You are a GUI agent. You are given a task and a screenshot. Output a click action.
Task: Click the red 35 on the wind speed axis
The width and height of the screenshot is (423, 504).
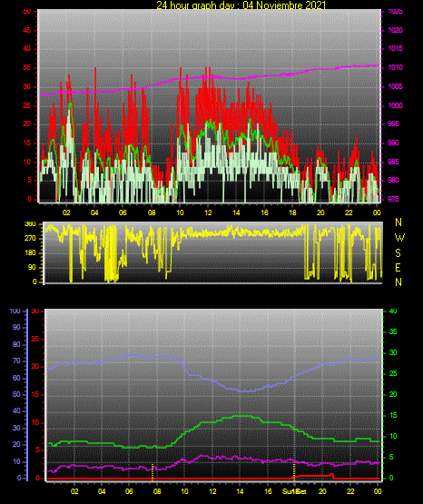click(27, 68)
